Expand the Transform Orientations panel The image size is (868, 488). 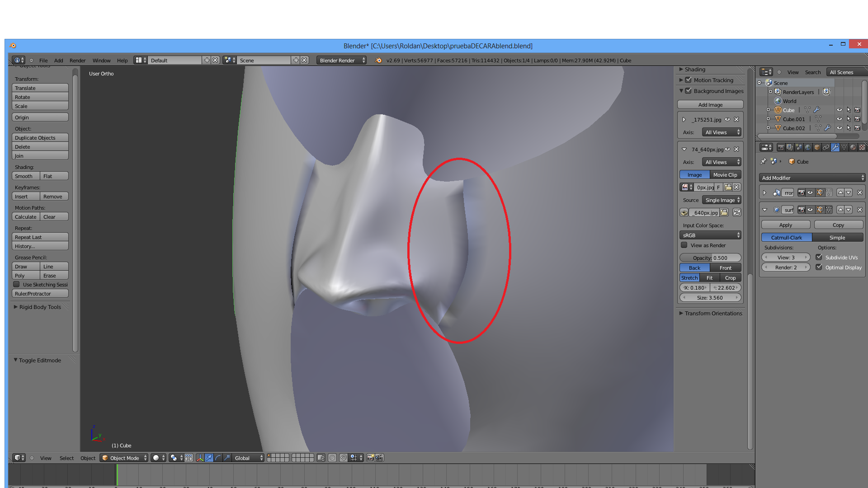(x=712, y=313)
